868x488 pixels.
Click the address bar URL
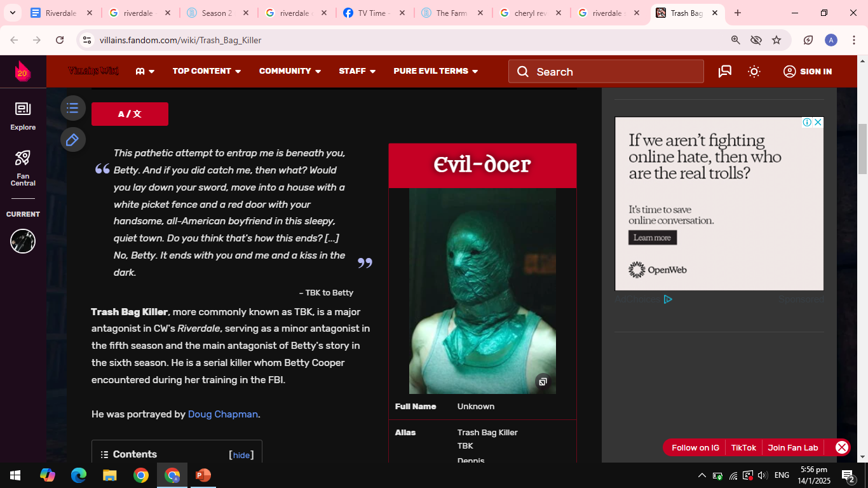[x=180, y=40]
